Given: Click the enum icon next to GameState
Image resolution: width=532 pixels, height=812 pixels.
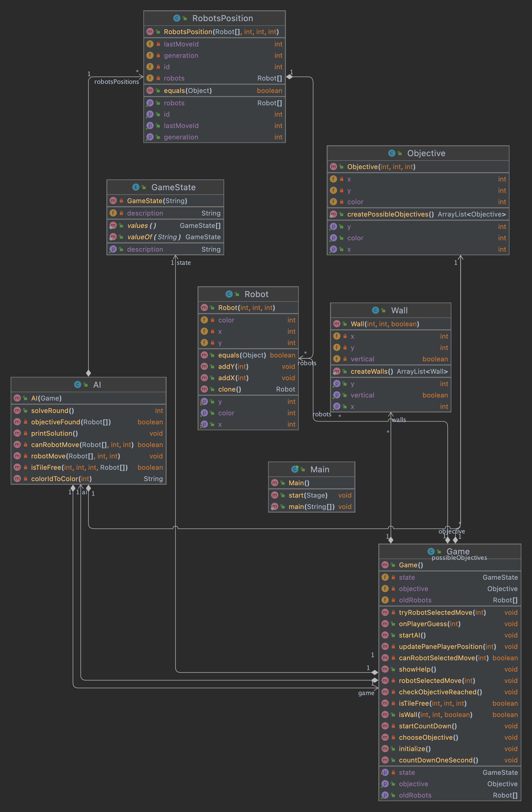Looking at the screenshot, I should pos(135,187).
